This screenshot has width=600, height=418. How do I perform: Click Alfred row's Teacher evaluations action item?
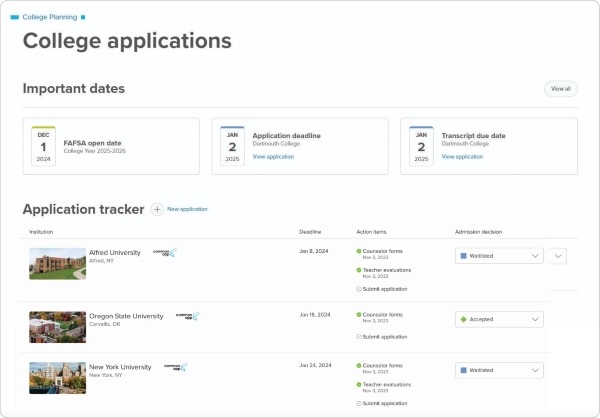pyautogui.click(x=387, y=270)
